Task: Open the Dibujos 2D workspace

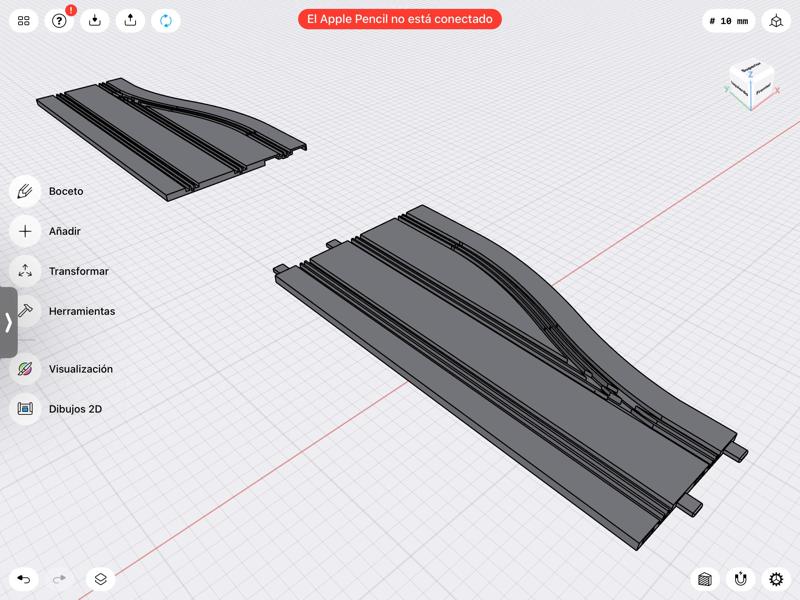Action: pyautogui.click(x=55, y=408)
